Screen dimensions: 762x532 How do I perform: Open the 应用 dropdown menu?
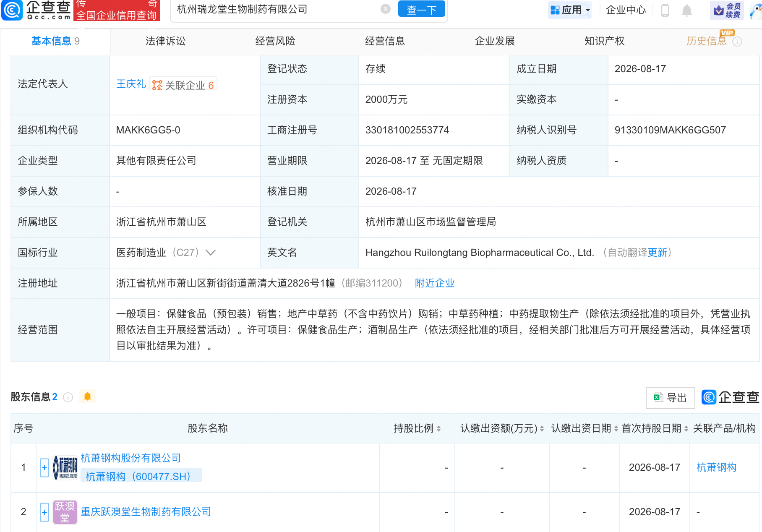pyautogui.click(x=570, y=10)
